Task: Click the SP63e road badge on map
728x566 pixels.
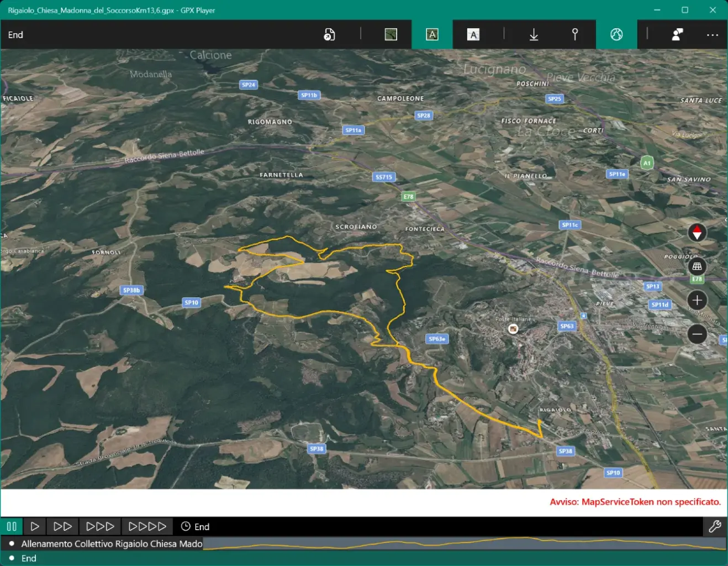Action: click(x=437, y=339)
